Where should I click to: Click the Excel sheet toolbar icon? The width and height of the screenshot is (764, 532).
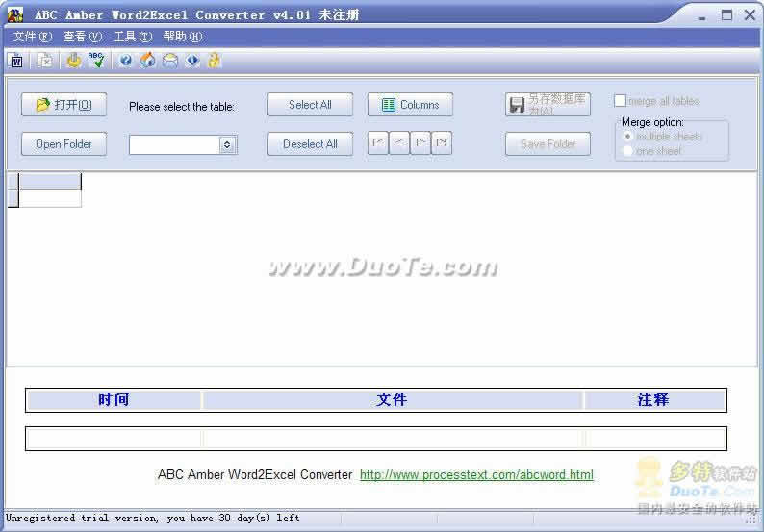[45, 61]
